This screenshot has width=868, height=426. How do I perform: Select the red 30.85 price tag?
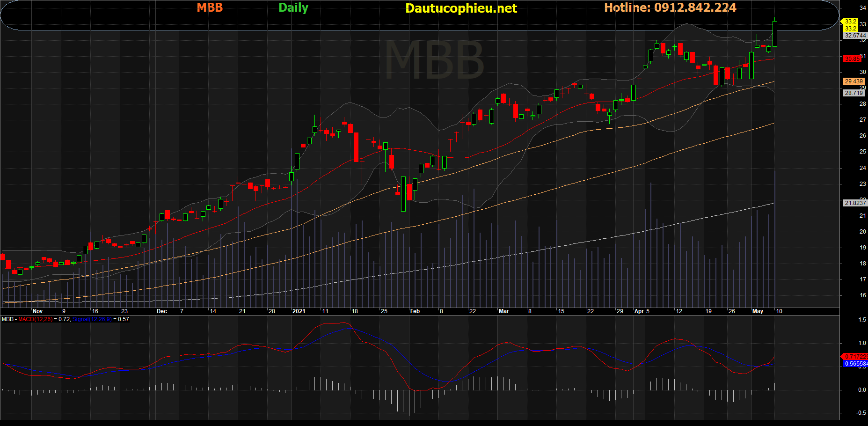click(852, 59)
